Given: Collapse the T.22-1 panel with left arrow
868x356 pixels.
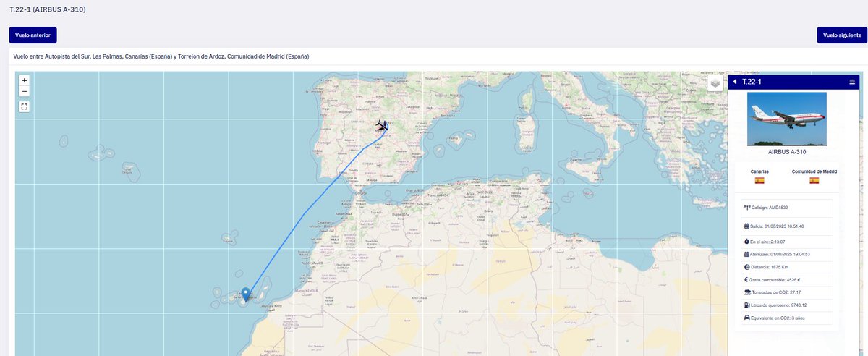Looking at the screenshot, I should pyautogui.click(x=735, y=82).
